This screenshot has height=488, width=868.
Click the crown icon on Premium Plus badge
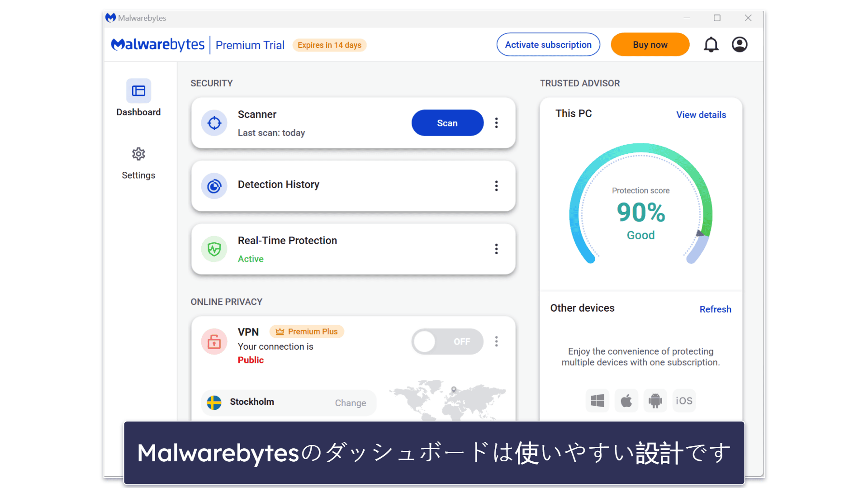(280, 332)
